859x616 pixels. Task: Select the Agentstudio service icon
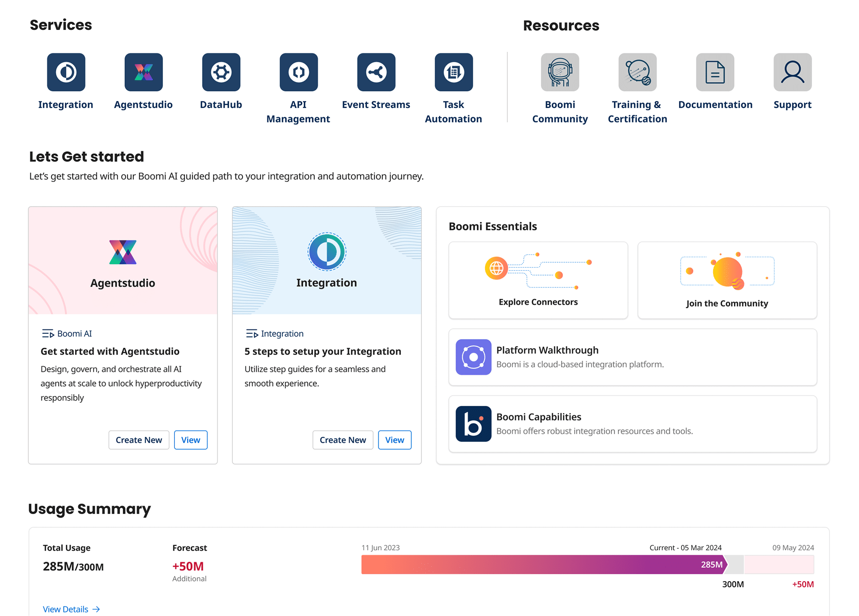click(143, 72)
